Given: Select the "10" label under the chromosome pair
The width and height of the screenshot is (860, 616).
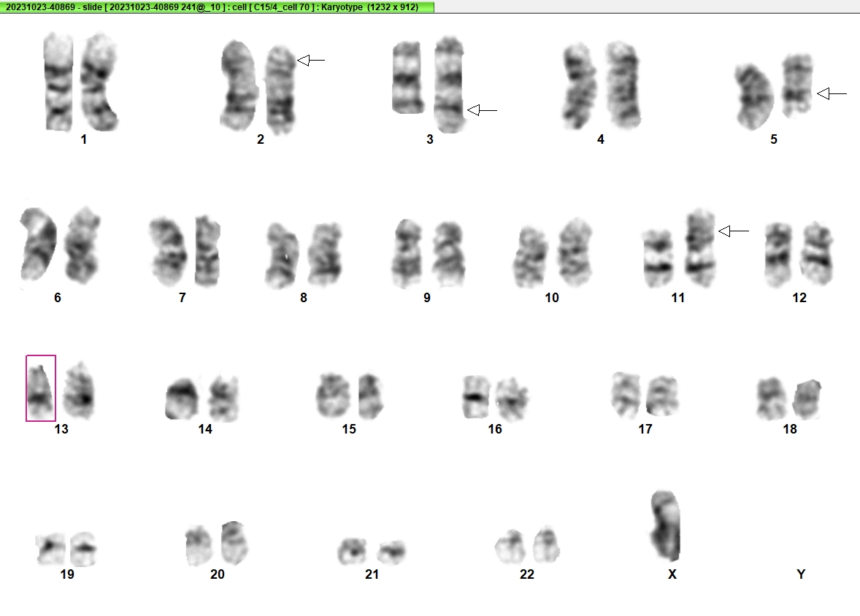Looking at the screenshot, I should [x=552, y=298].
